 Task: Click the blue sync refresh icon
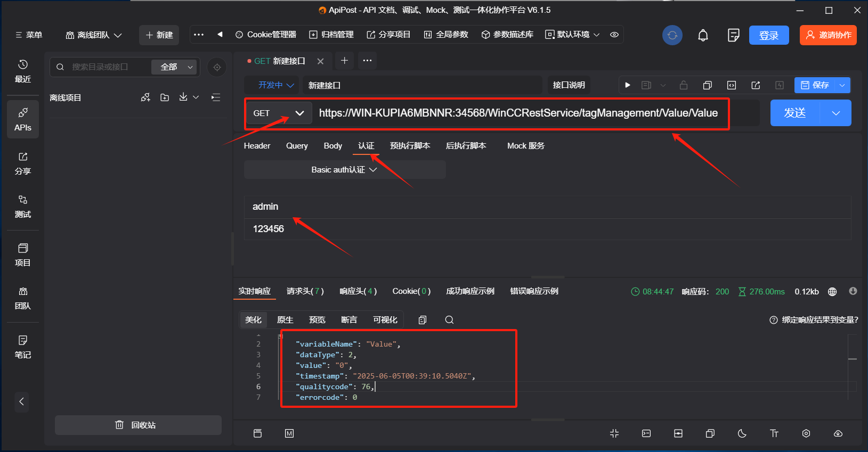tap(672, 35)
